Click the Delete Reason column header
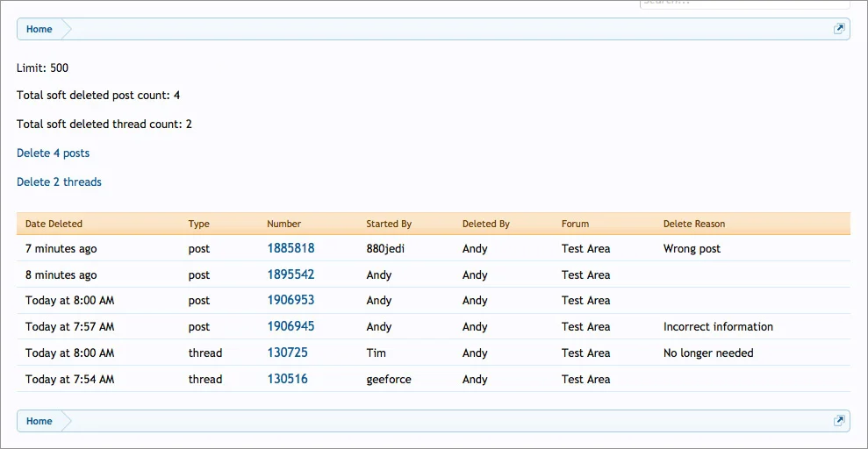The image size is (868, 449). (694, 224)
